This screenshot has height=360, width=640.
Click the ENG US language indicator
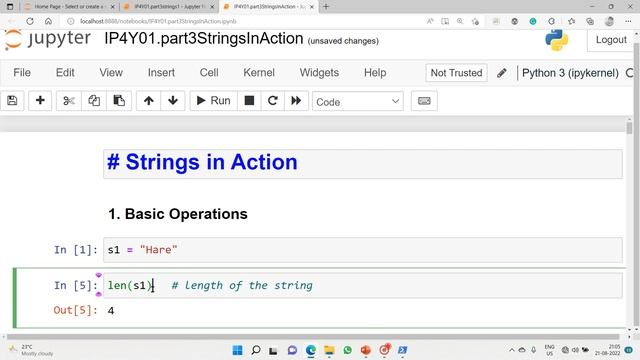pos(549,350)
